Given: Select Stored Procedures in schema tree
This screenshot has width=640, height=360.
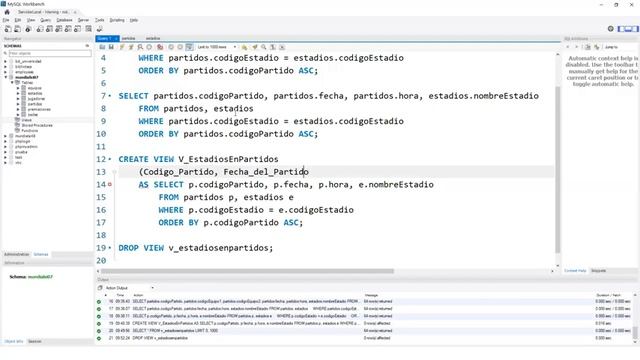Looking at the screenshot, I should [x=37, y=125].
